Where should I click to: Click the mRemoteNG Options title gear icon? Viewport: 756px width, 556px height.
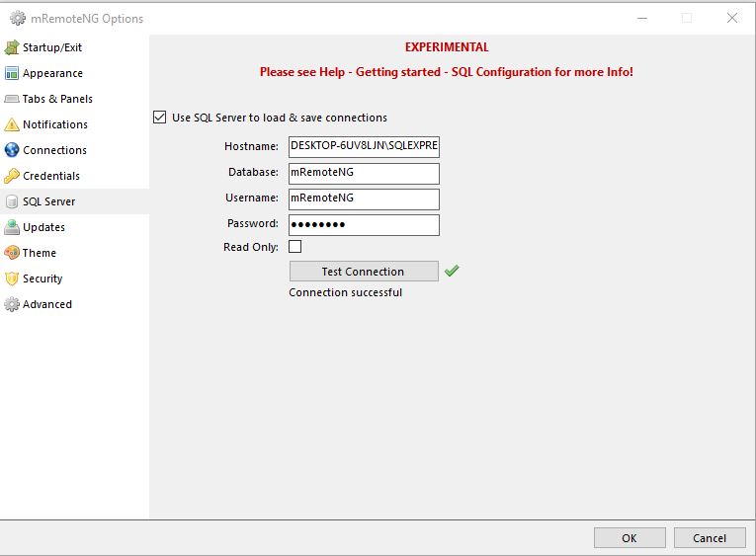[18, 19]
